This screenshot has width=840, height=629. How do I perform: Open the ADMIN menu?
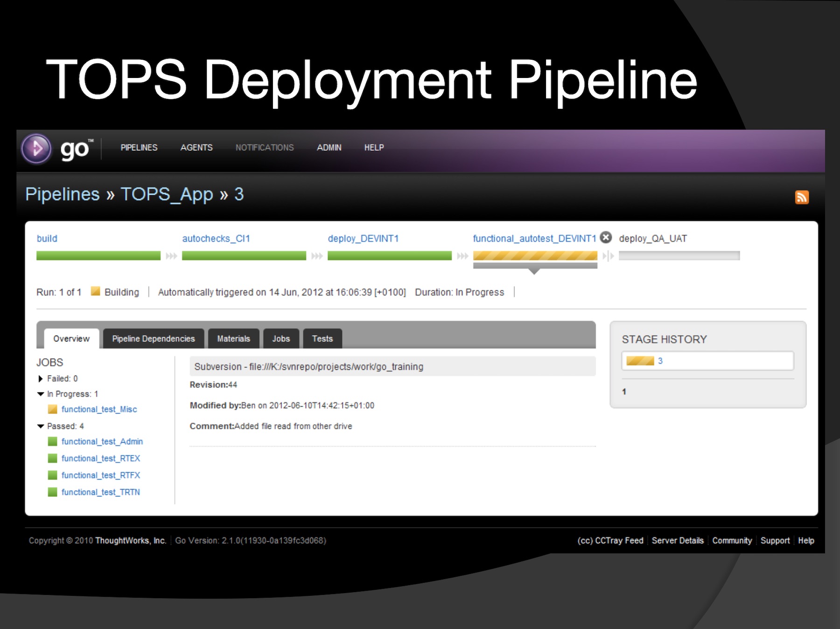pos(329,148)
